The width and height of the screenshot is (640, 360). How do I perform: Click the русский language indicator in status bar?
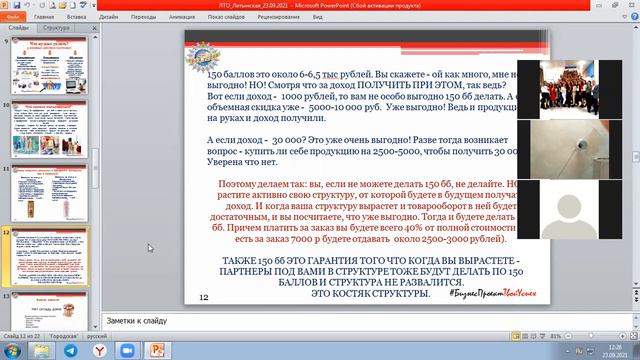tap(97, 336)
